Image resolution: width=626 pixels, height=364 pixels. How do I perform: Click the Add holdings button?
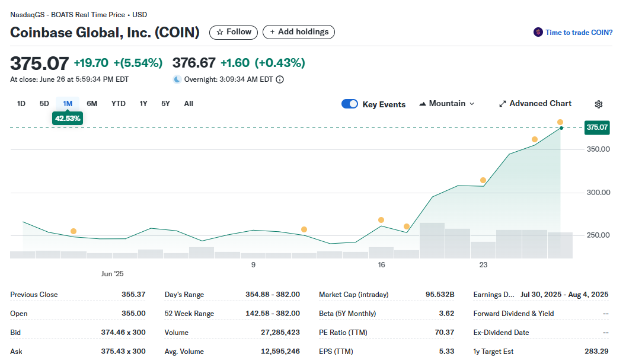pyautogui.click(x=299, y=33)
